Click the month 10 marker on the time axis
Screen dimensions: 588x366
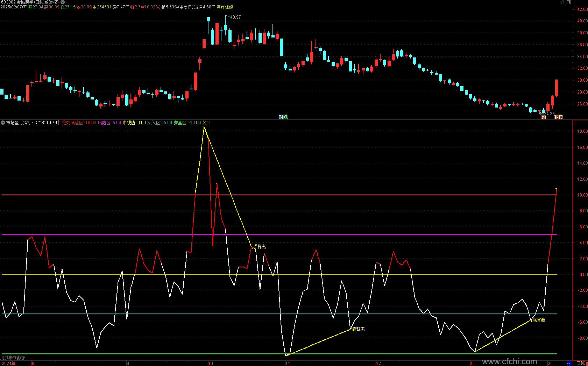(211, 364)
